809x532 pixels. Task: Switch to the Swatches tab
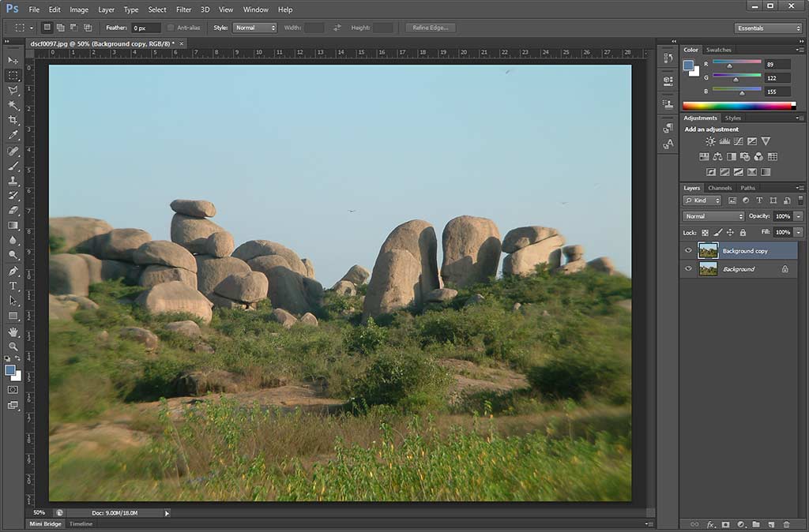pos(719,50)
